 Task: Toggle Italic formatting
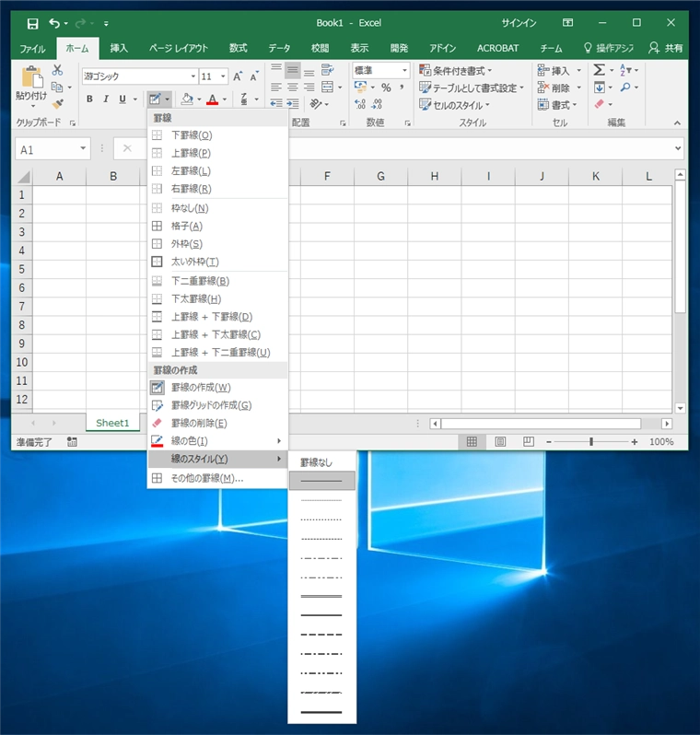[x=106, y=99]
